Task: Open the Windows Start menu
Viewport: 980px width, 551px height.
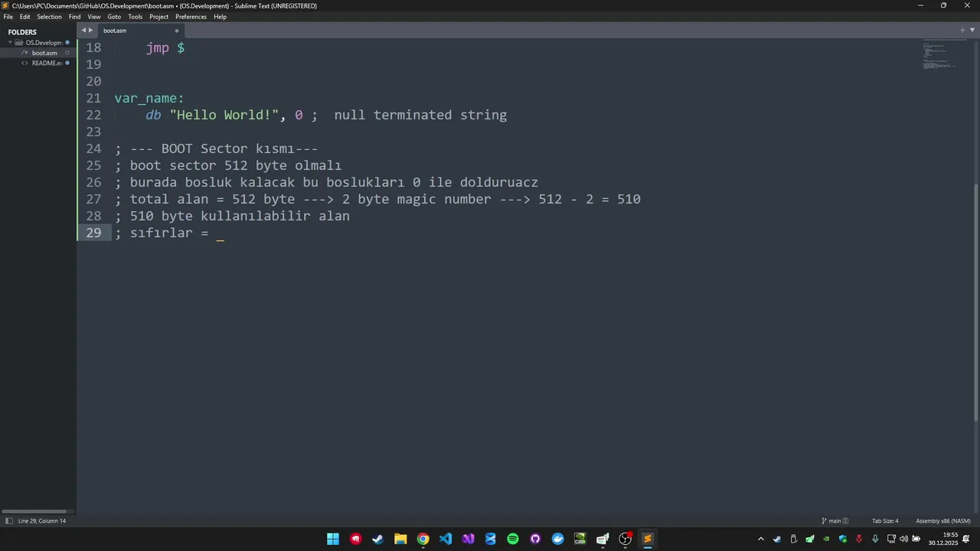Action: click(333, 539)
